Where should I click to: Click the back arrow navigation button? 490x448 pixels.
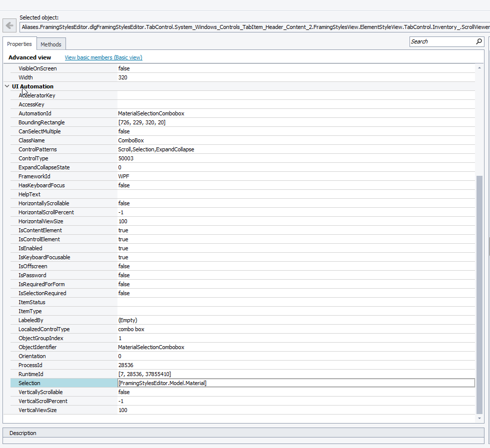click(x=9, y=26)
